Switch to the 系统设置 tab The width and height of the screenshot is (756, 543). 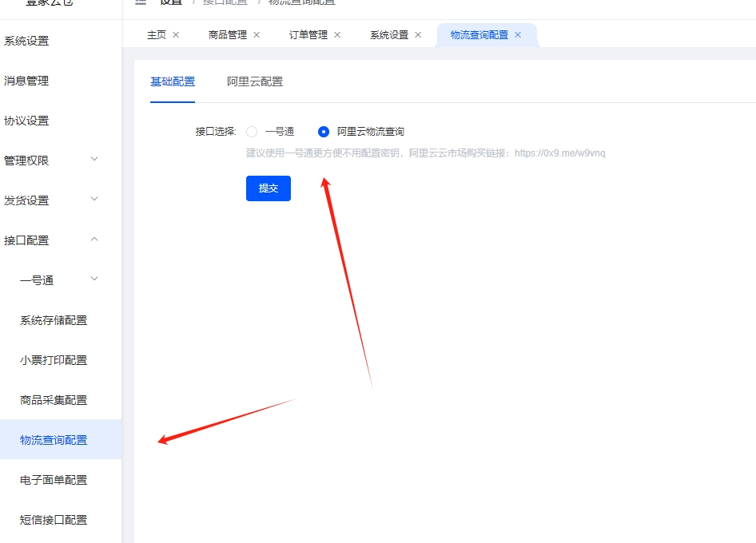pyautogui.click(x=389, y=34)
